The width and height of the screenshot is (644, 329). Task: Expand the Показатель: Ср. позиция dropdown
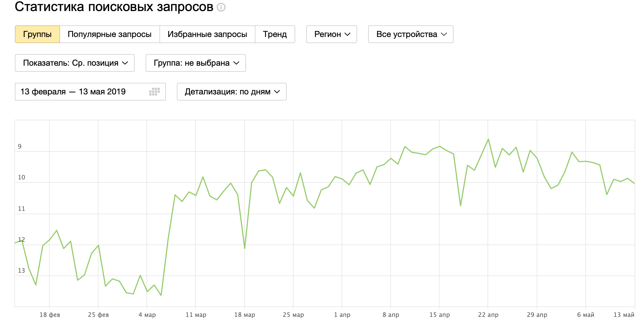click(75, 63)
